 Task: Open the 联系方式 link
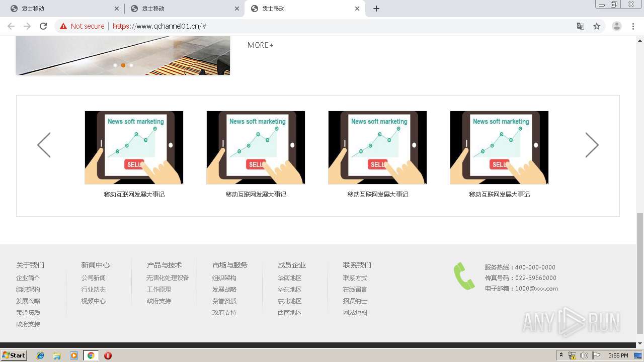pyautogui.click(x=355, y=278)
